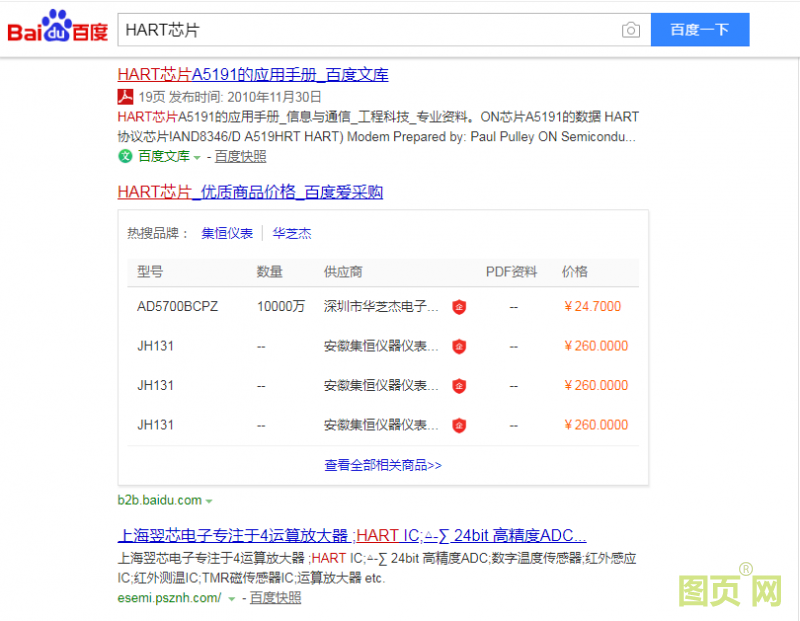Screen dimensions: 800x621
Task: Click the camera image search icon
Action: [630, 30]
